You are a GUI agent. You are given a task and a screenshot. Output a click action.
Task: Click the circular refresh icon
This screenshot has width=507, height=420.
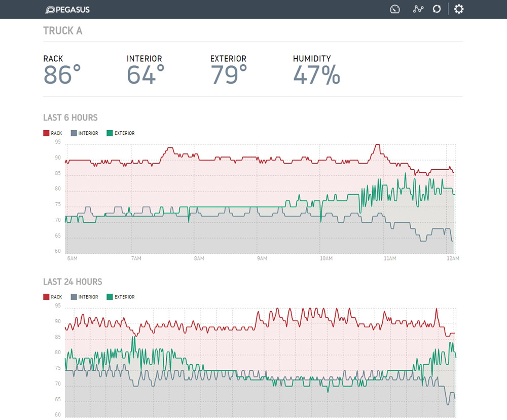pos(437,9)
